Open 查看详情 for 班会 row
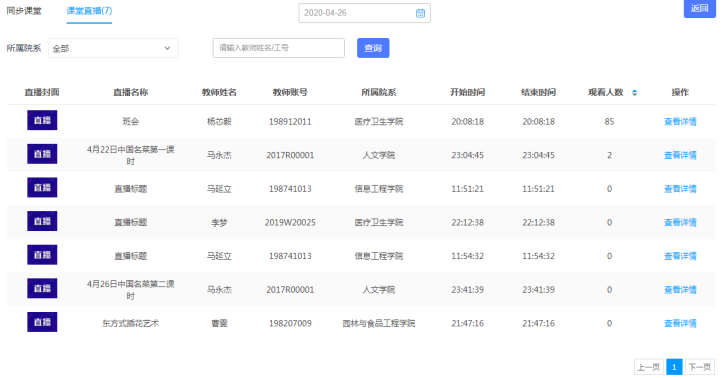Screen dimensions: 723x378 coord(680,122)
